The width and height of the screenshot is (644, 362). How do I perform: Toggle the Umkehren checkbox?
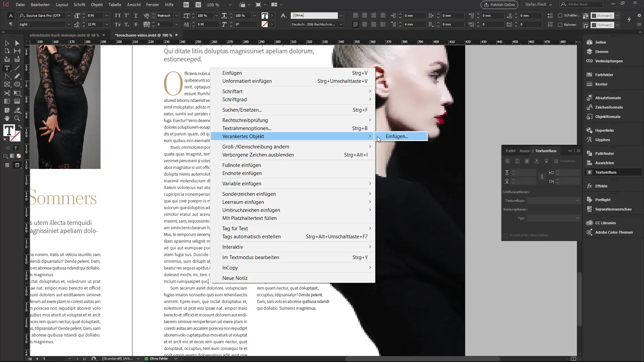[x=556, y=161]
